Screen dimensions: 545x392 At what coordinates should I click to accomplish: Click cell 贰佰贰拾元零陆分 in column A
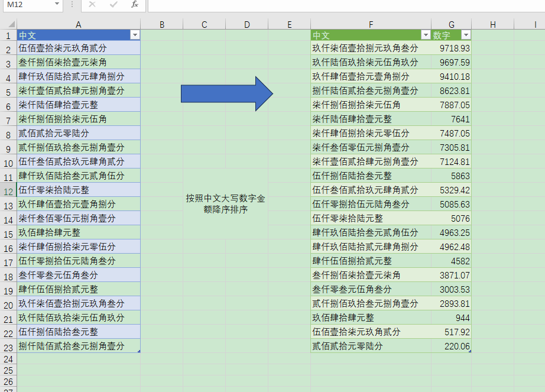(x=79, y=133)
